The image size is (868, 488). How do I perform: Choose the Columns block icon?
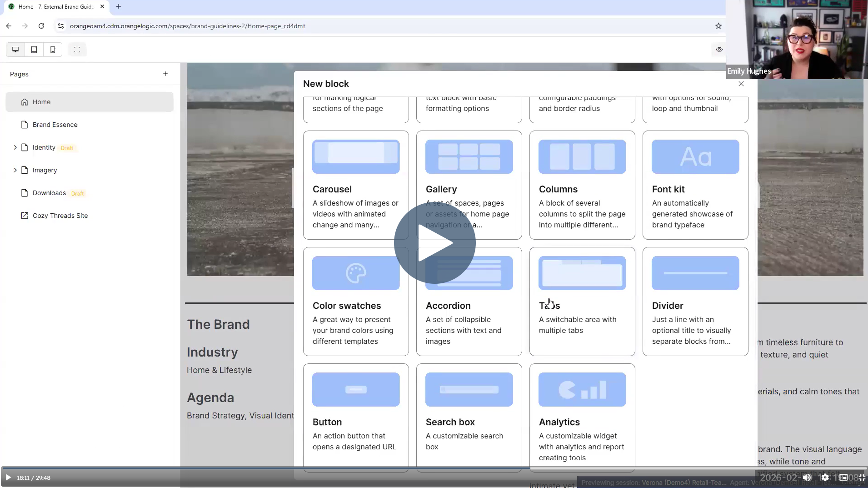click(582, 156)
